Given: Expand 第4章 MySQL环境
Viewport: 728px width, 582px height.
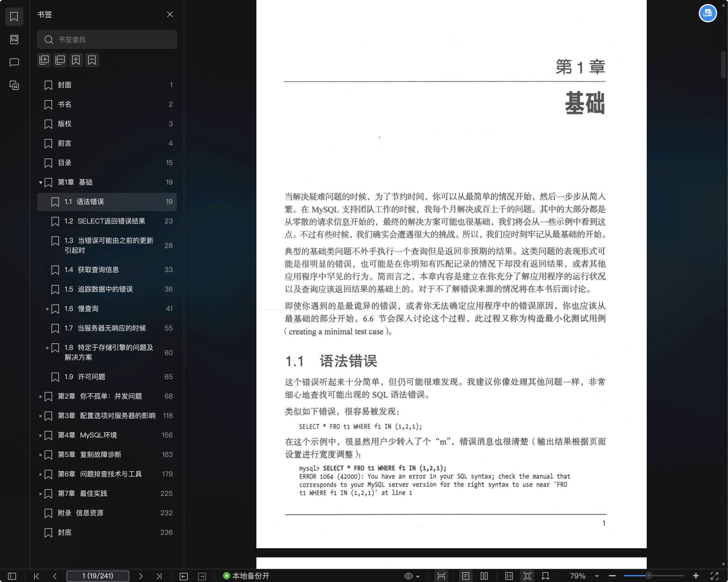Looking at the screenshot, I should pyautogui.click(x=41, y=435).
